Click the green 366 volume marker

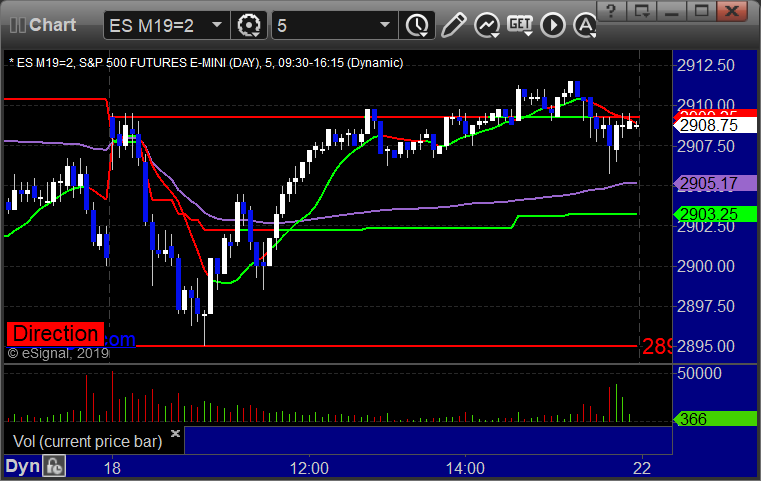[714, 419]
